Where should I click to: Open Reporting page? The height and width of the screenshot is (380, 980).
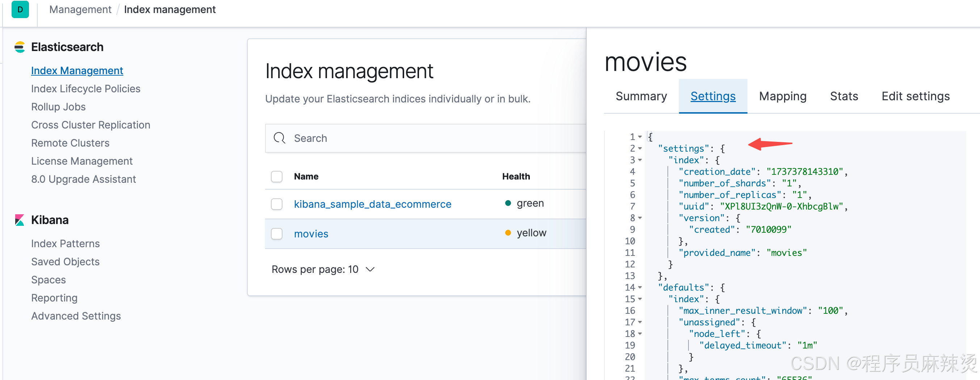(54, 298)
